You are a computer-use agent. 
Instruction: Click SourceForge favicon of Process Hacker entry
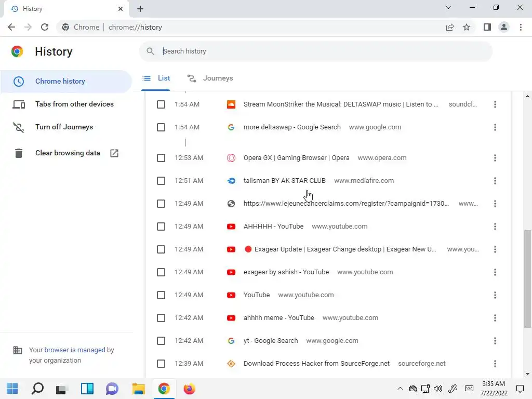click(x=231, y=363)
